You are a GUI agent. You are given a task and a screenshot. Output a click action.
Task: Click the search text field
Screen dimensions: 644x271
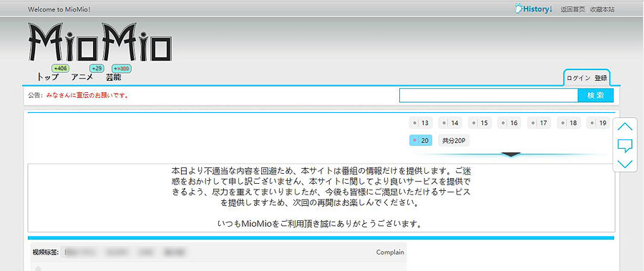click(x=489, y=95)
